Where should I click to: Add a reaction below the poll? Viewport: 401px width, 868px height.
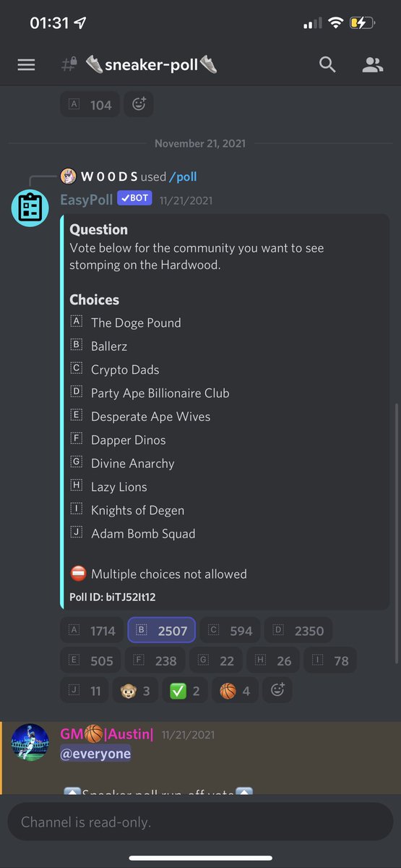pos(277,691)
